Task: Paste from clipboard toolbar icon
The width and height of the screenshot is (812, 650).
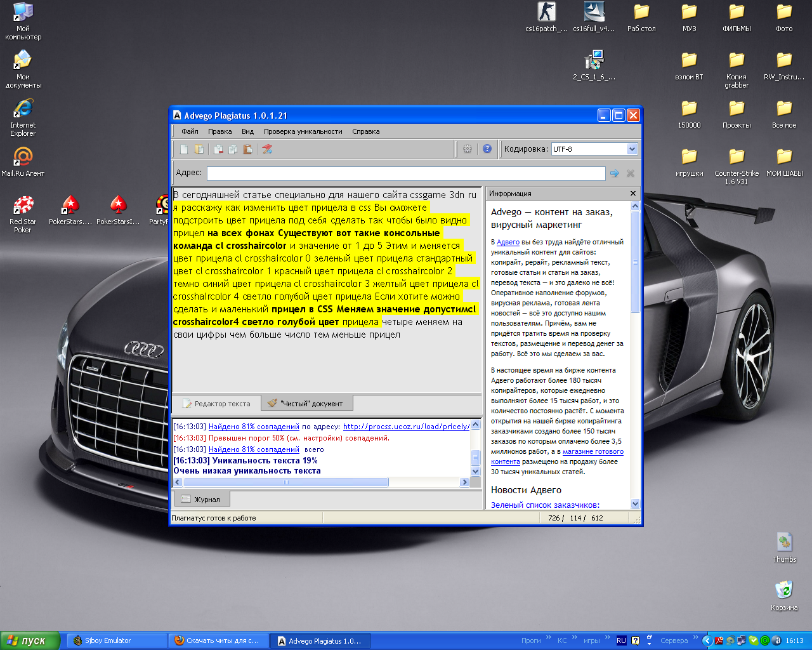Action: click(247, 149)
